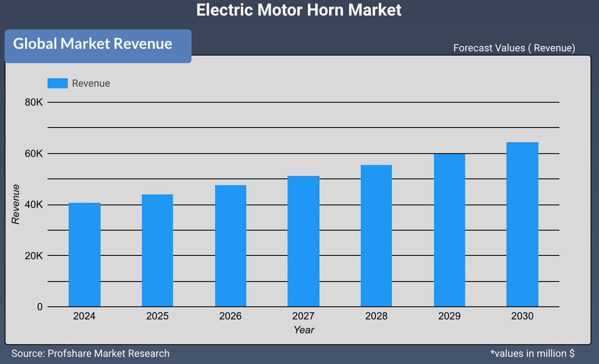This screenshot has height=364, width=599.
Task: Click the blue Revenue legend swatch
Action: click(58, 83)
